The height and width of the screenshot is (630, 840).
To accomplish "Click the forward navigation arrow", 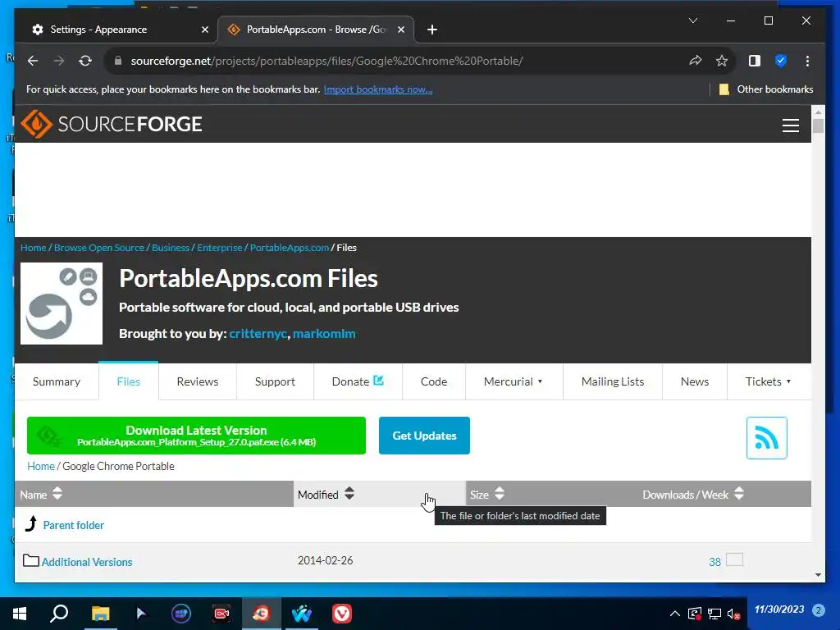I will [59, 61].
